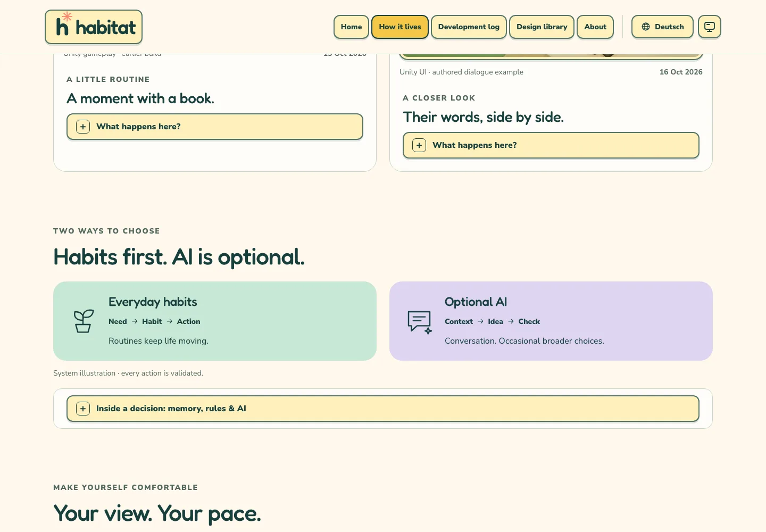Viewport: 766px width, 532px height.
Task: Click plus icon in the A little routine card
Action: click(x=83, y=127)
